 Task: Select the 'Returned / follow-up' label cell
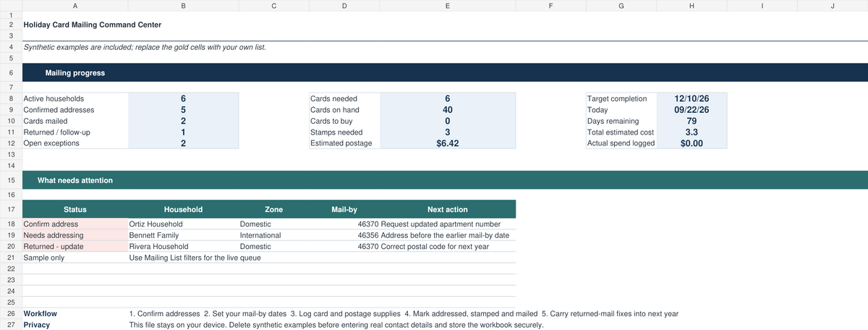coord(75,132)
